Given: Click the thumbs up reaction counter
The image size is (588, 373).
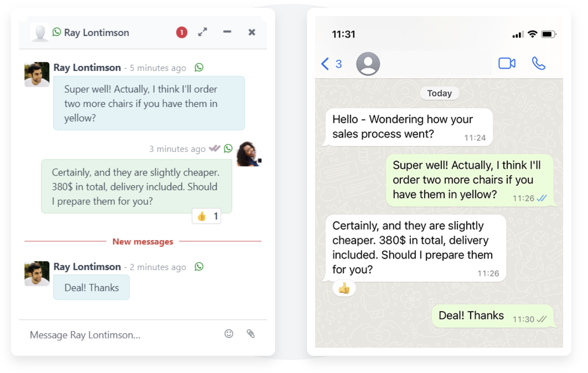Looking at the screenshot, I should pos(207,216).
